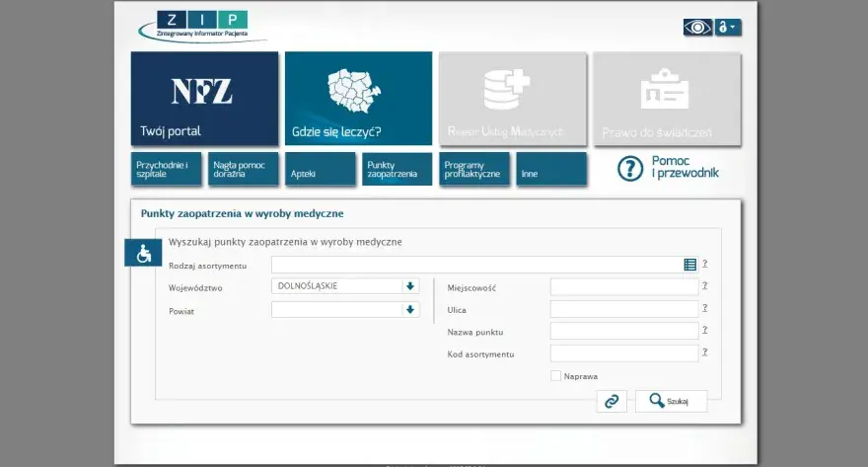Click the help mark beside Rodzaj asortymentu

[704, 264]
